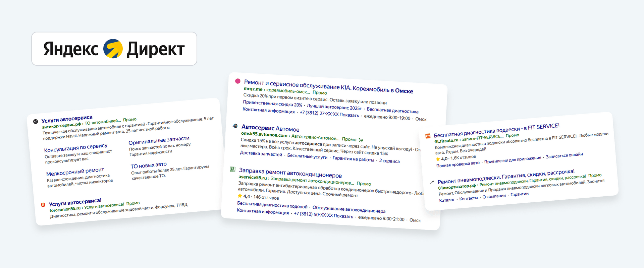Click Контактная информация in the aservice55 ad

(263, 211)
